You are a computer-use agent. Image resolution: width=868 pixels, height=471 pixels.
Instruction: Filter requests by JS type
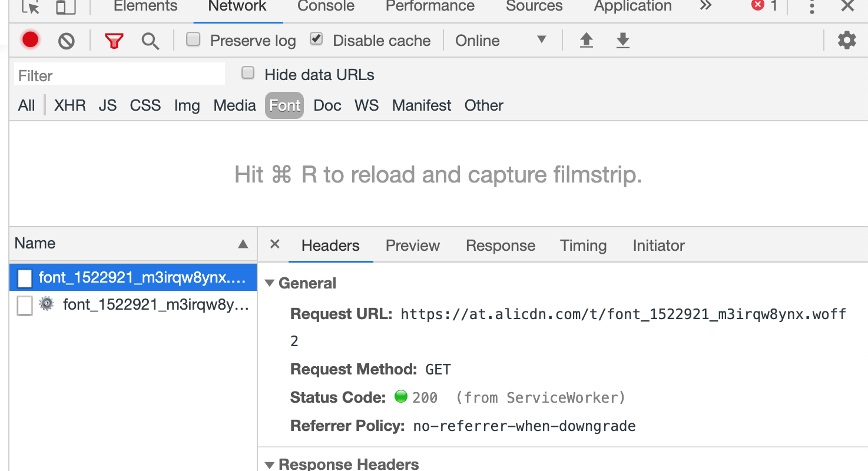point(108,105)
